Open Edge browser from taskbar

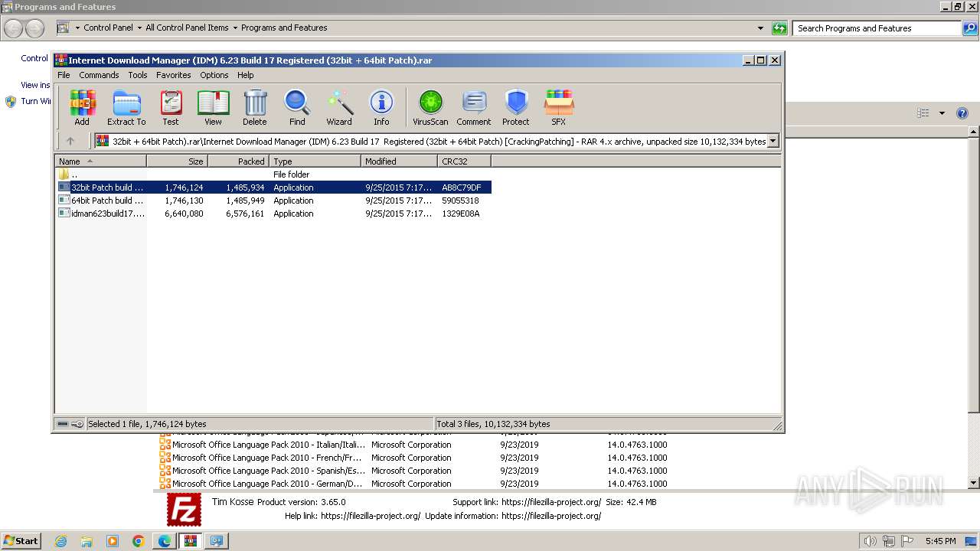165,541
